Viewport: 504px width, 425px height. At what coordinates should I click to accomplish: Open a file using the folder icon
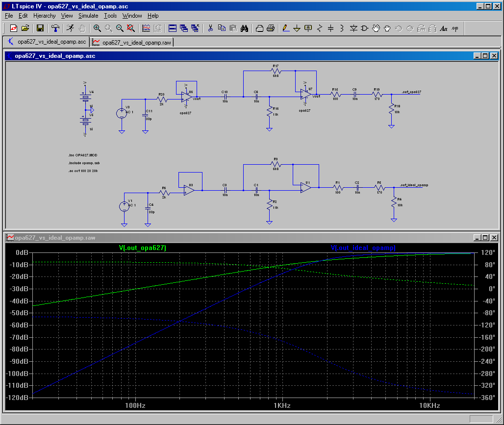tap(25, 28)
